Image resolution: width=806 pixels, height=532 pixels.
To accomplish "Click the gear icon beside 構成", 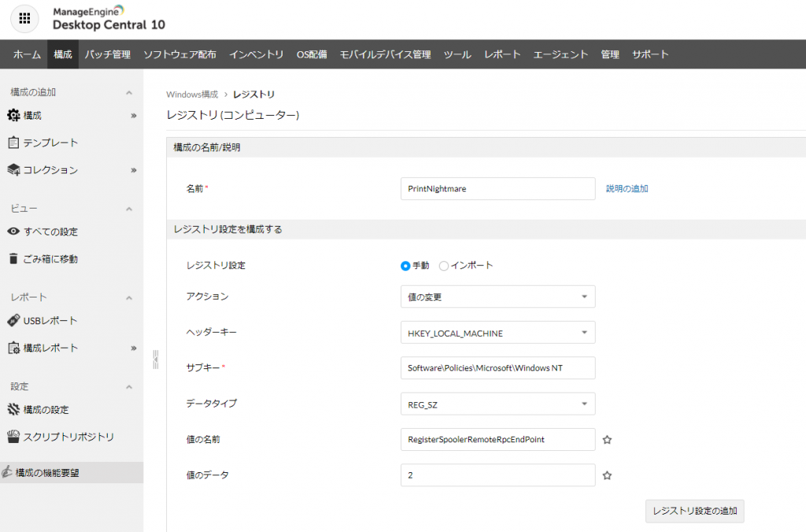I will point(13,116).
